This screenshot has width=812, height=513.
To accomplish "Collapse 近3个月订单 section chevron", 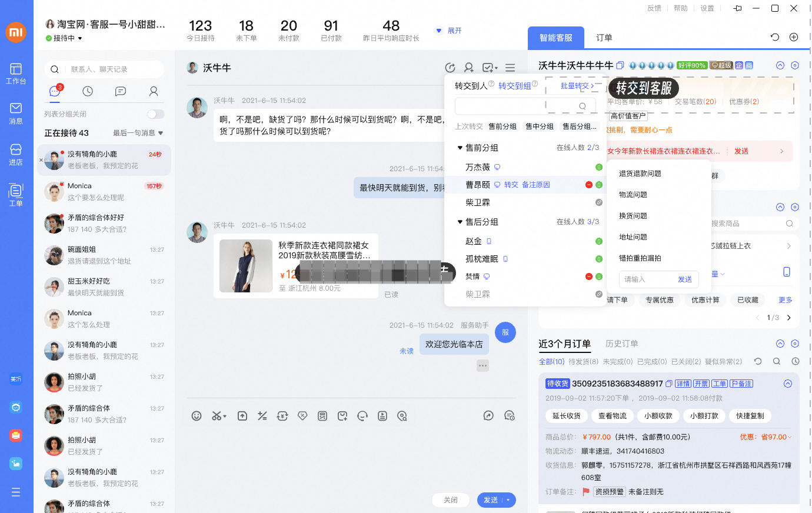I will 780,344.
